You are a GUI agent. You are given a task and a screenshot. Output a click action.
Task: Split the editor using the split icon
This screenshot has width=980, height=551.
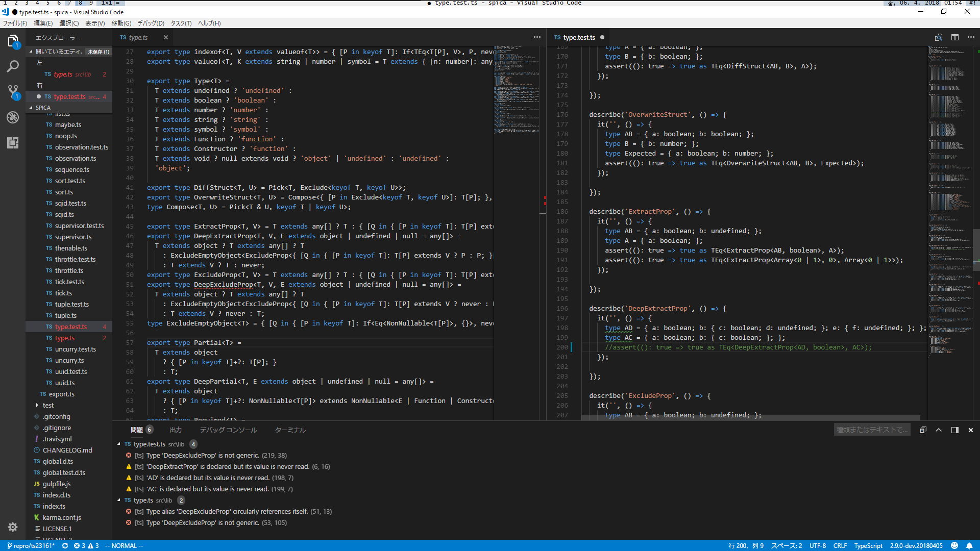pyautogui.click(x=955, y=37)
